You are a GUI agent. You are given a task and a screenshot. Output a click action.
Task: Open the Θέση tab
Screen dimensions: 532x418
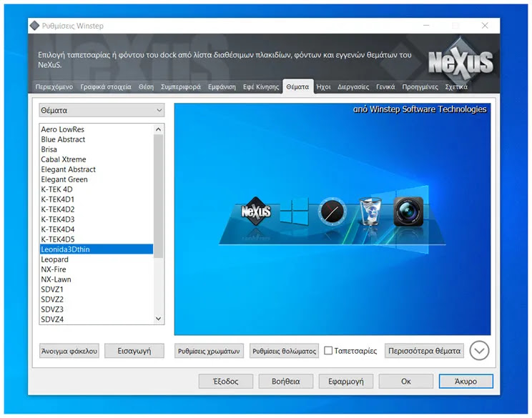(x=146, y=86)
